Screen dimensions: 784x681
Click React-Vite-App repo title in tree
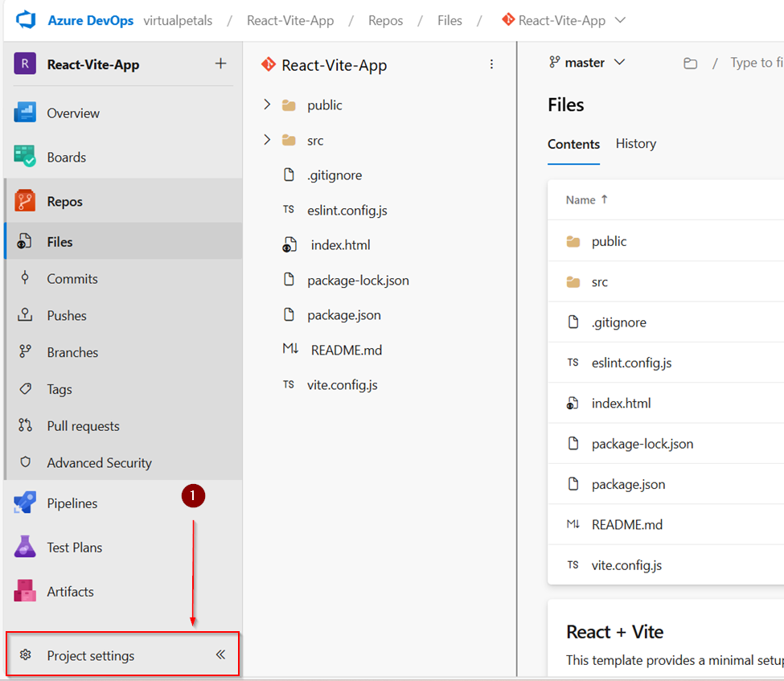(334, 65)
